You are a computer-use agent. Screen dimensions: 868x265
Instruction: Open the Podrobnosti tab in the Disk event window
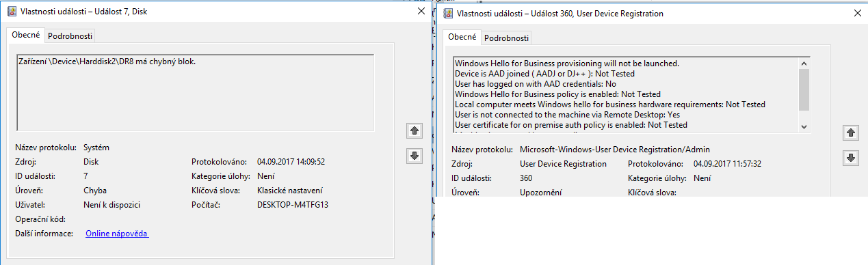coord(70,36)
